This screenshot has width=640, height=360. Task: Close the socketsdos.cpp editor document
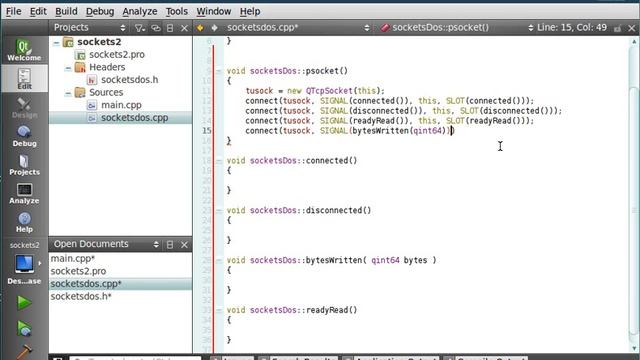631,28
